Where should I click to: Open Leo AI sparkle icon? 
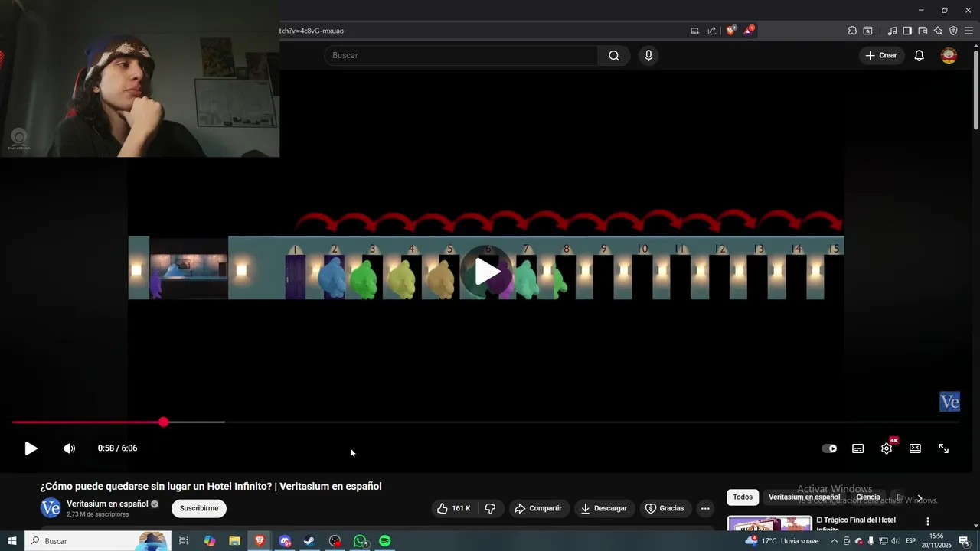938,31
